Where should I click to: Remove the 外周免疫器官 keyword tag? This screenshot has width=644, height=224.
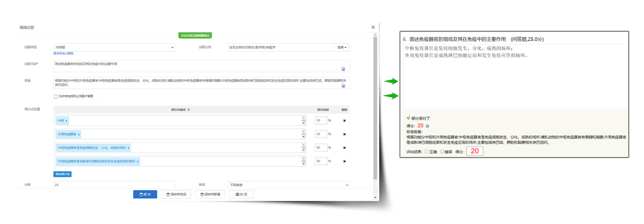coord(78,134)
